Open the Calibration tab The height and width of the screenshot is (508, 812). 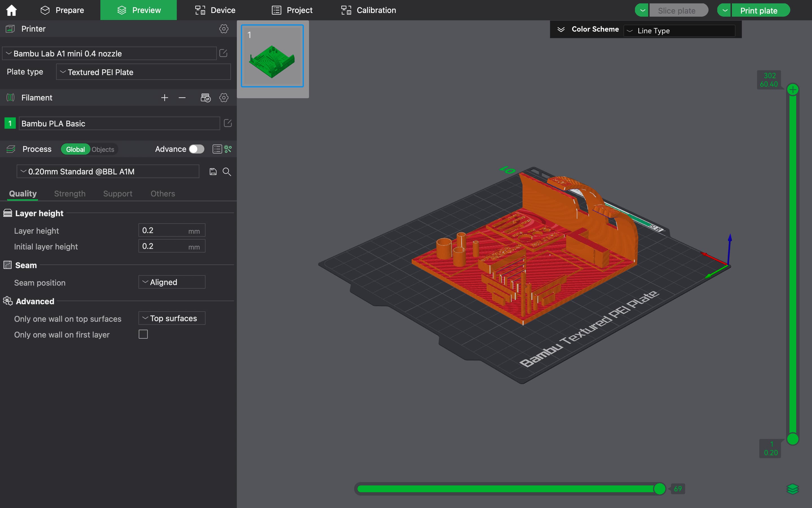[369, 10]
